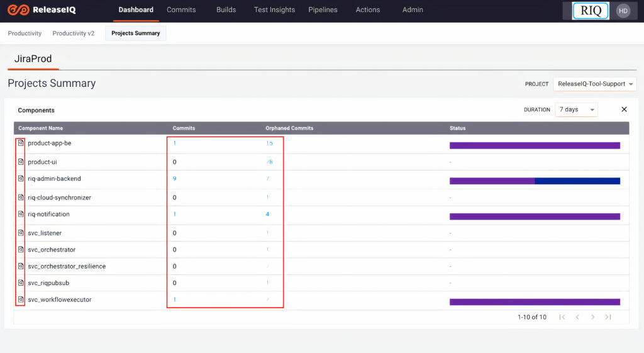Open the svc_orchestrator component icon
Image resolution: width=644 pixels, height=353 pixels.
click(x=21, y=249)
